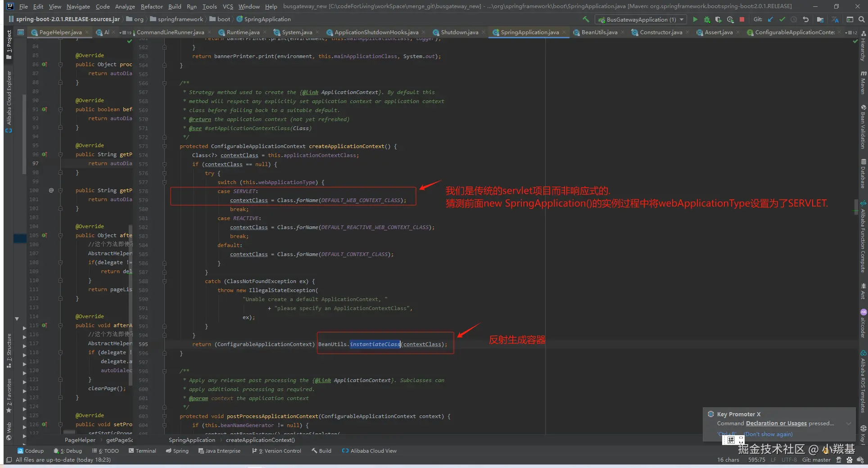868x468 pixels.
Task: Open the Terminal tool window
Action: click(x=142, y=450)
